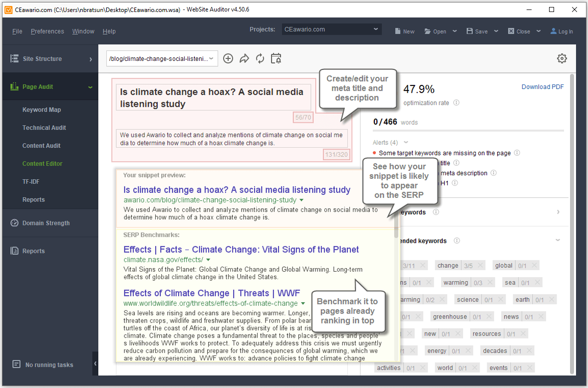This screenshot has height=388, width=588.
Task: Click the scheduled task calendar icon
Action: point(276,58)
